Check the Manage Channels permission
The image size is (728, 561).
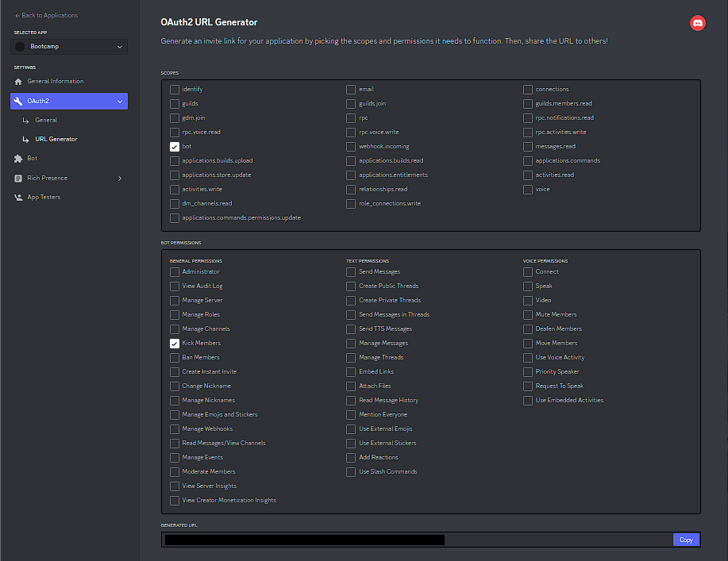click(x=175, y=329)
